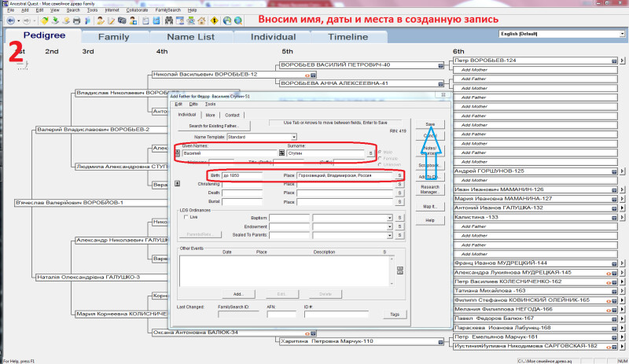The width and height of the screenshot is (629, 364).
Task: Click the Other Events list scrollbar down arrow
Action: pos(392,284)
